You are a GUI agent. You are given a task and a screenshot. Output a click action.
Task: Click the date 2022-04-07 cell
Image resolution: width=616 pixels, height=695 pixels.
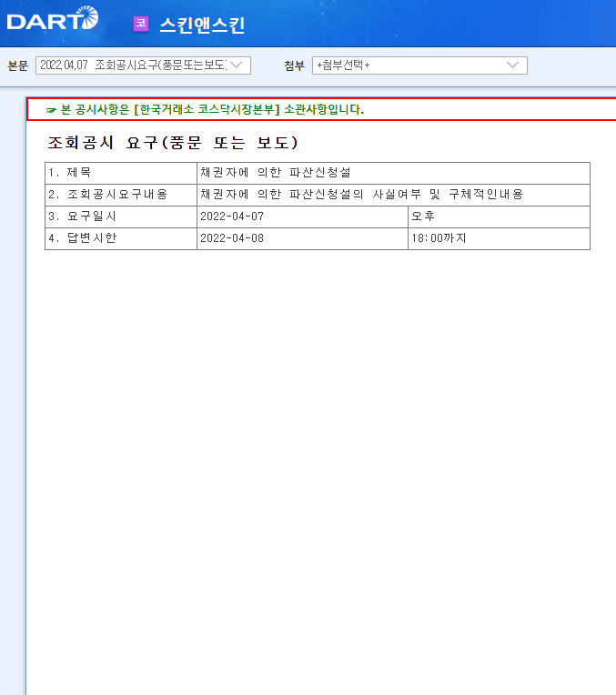[302, 217]
